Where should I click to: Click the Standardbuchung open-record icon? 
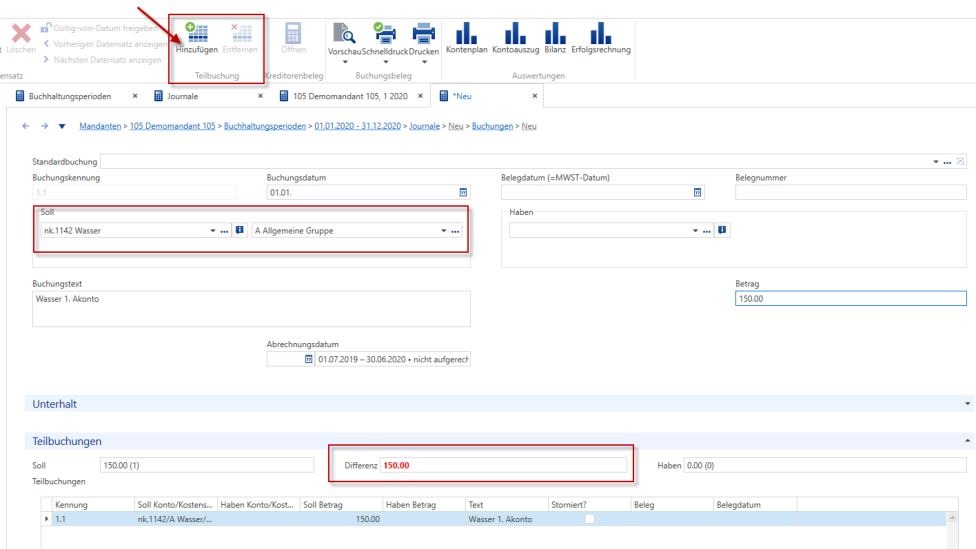click(x=960, y=162)
